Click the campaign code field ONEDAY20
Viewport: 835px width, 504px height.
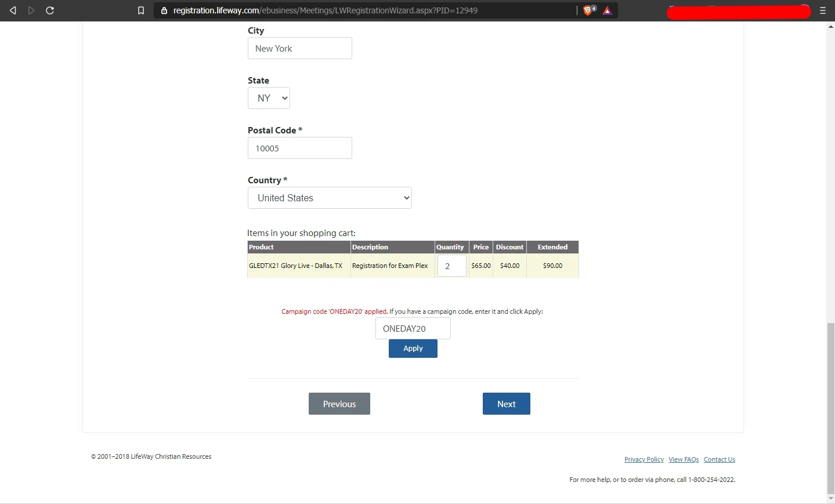413,328
